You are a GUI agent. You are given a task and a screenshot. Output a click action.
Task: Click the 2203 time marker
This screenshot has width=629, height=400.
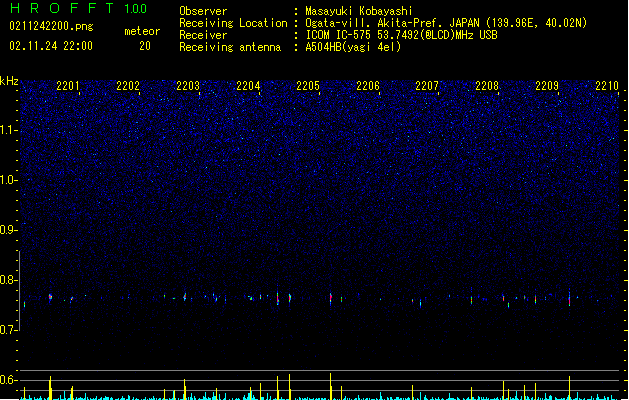(188, 86)
